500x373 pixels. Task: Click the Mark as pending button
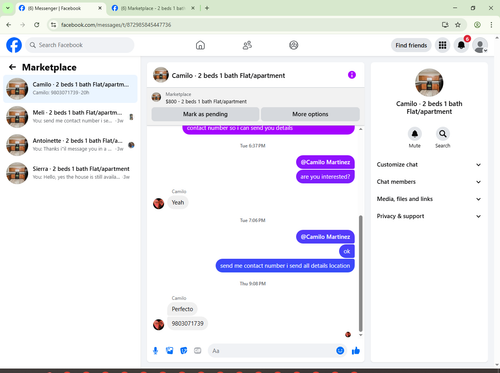(x=205, y=114)
